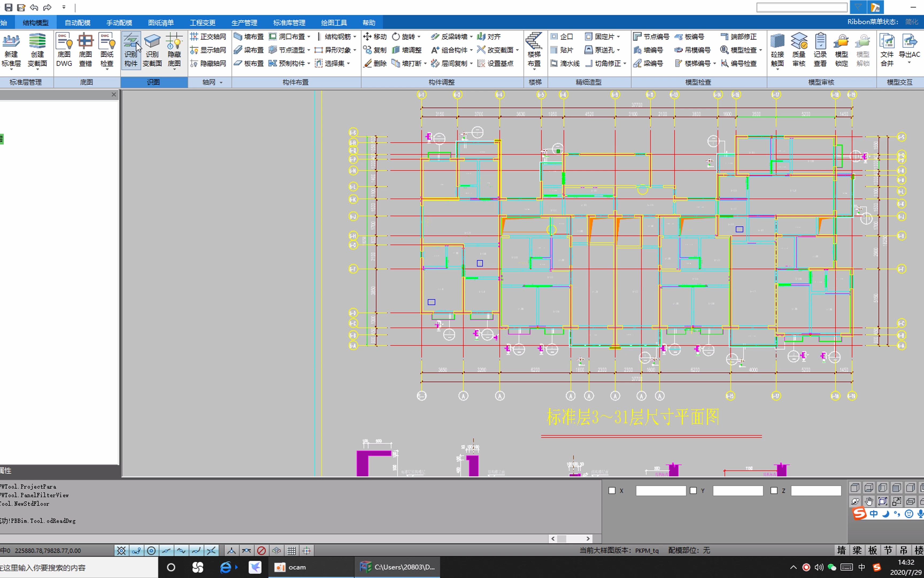Screen dimensions: 924x578
Task: Select the 底图查错 tool
Action: tap(86, 50)
